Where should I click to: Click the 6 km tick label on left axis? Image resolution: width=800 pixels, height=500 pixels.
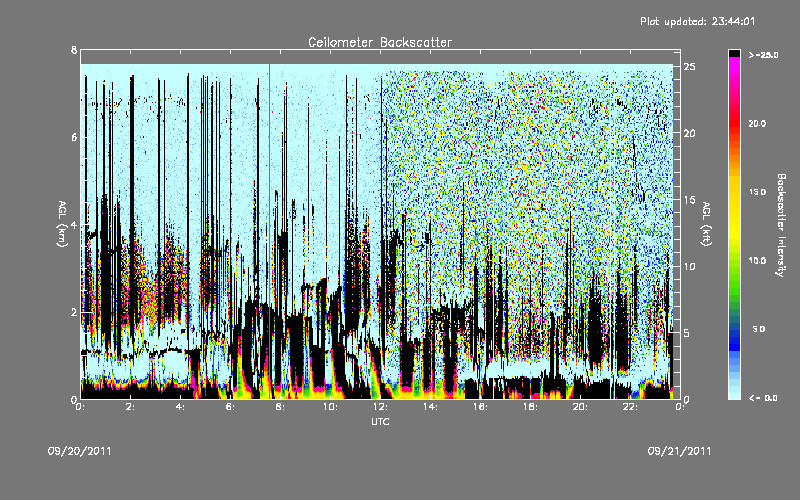pos(74,137)
